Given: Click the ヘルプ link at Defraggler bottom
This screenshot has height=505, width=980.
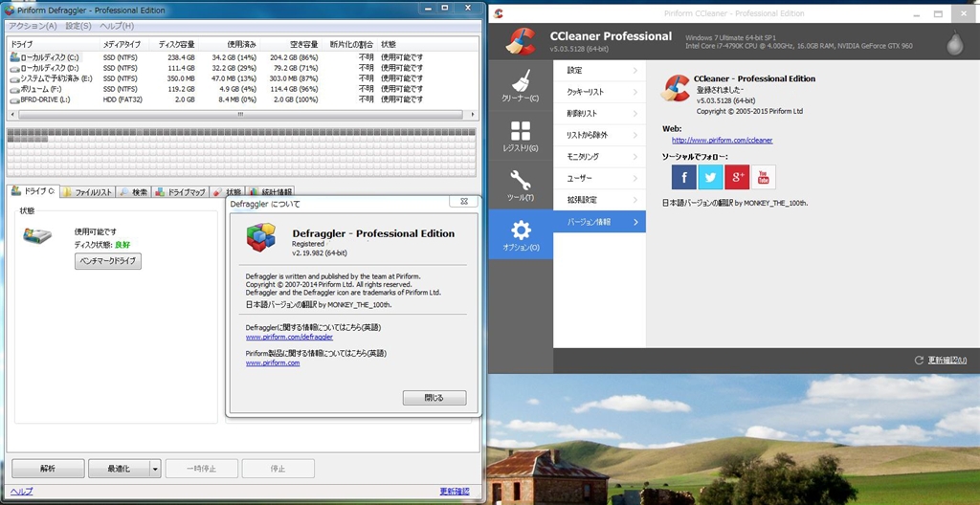Looking at the screenshot, I should 22,492.
